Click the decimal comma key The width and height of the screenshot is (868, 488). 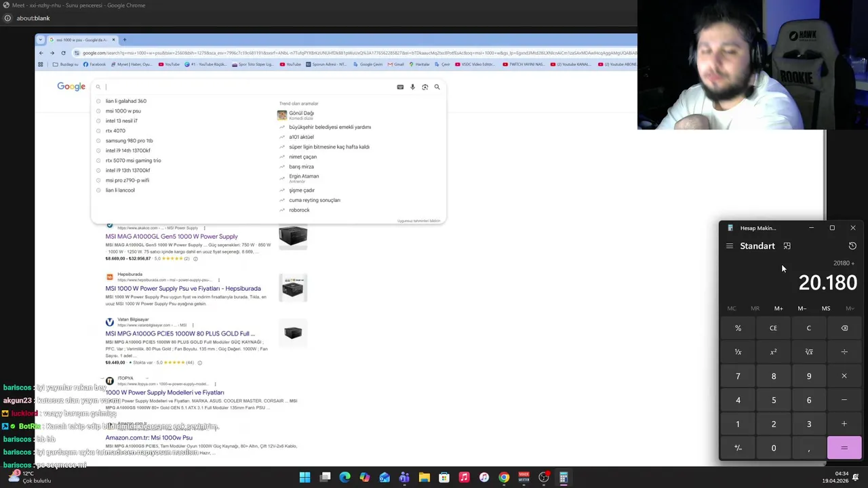808,448
